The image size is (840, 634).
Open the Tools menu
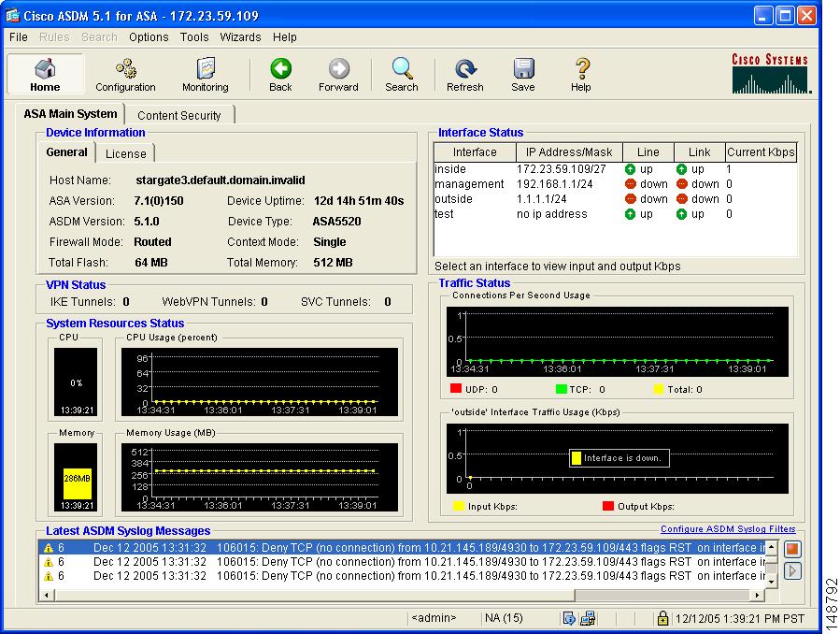pos(194,37)
